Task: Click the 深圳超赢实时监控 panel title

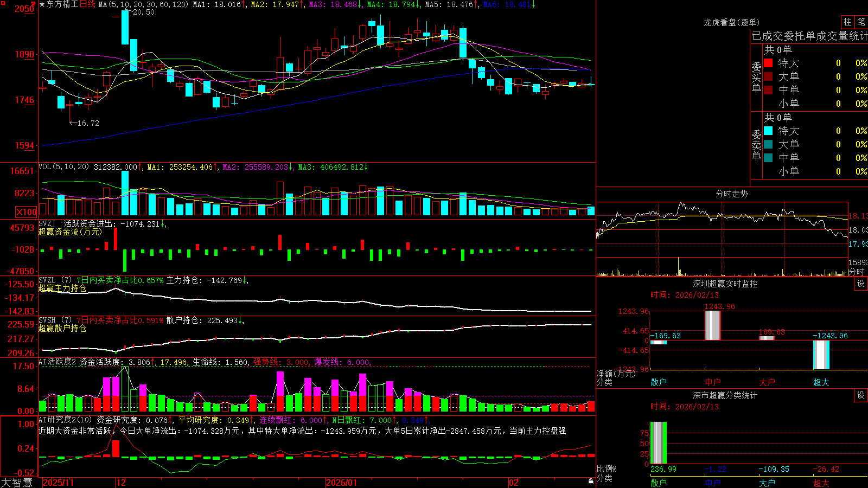Action: 725,284
